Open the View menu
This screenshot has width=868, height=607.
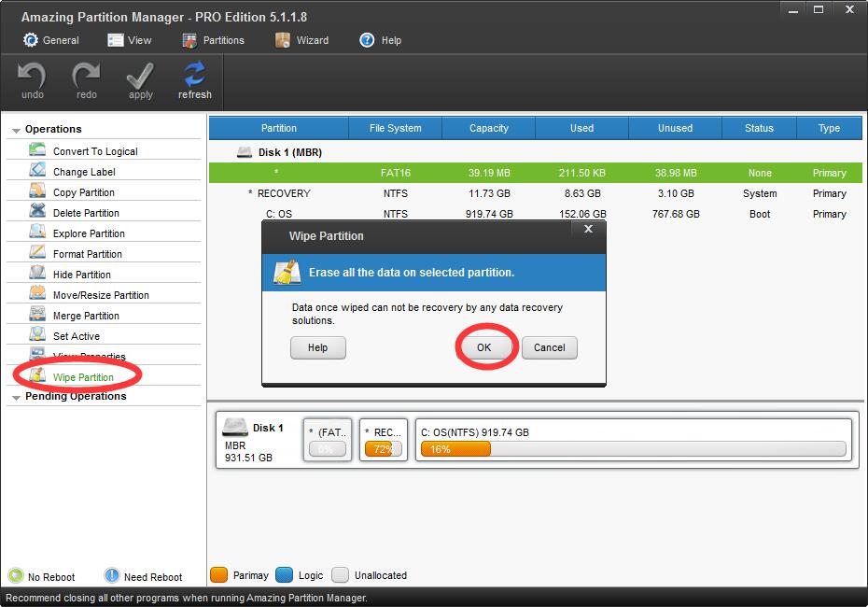pos(129,40)
